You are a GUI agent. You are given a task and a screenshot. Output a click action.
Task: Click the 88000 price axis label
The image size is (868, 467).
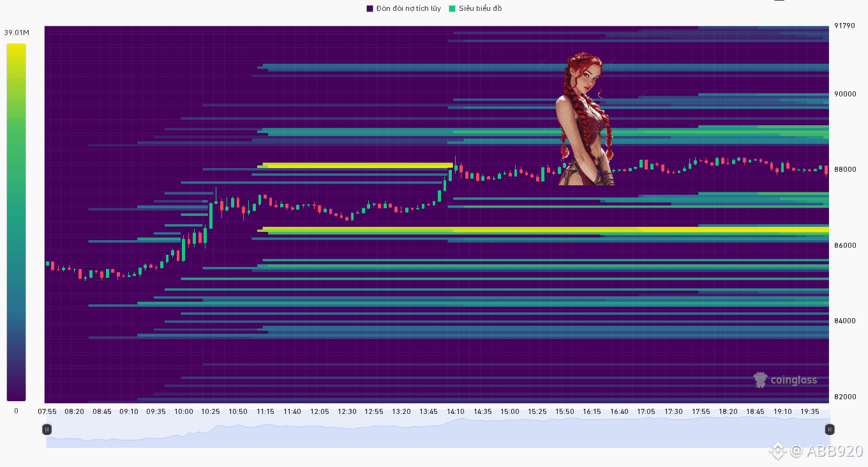844,170
